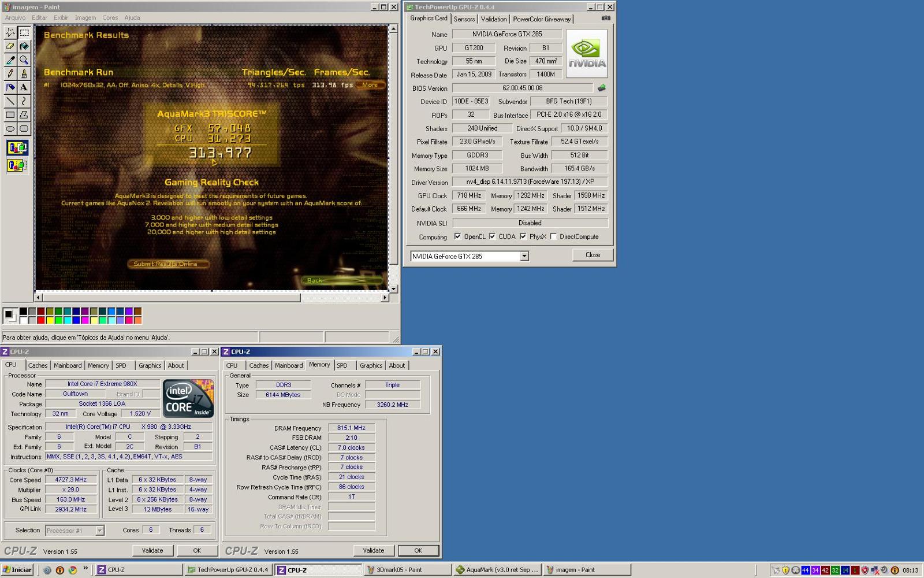Click Paint vertical scrollbar down arrow
This screenshot has width=924, height=578.
click(393, 288)
